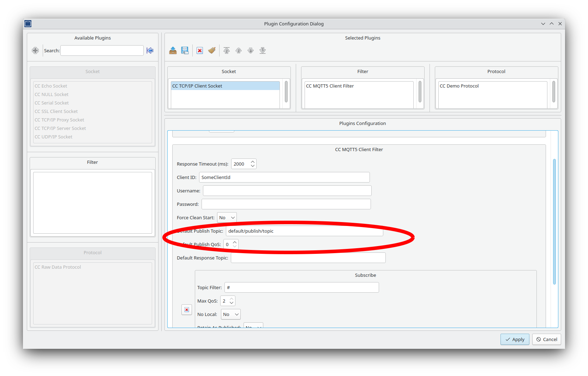Apply the plugin configuration

coord(515,339)
